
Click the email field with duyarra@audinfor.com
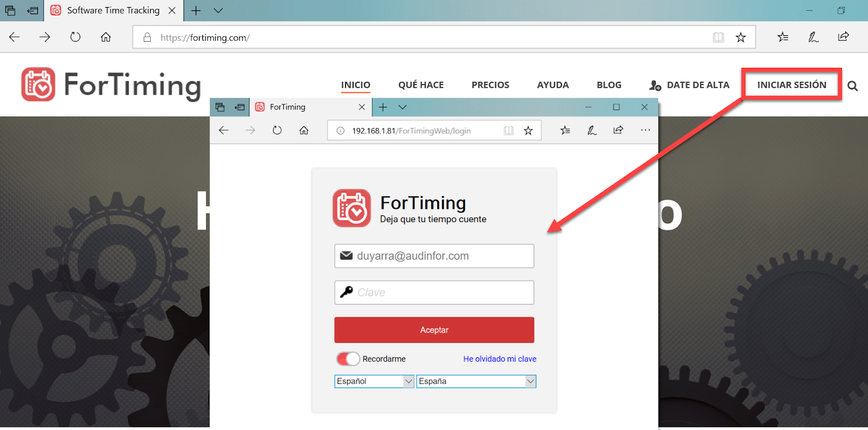(x=434, y=256)
